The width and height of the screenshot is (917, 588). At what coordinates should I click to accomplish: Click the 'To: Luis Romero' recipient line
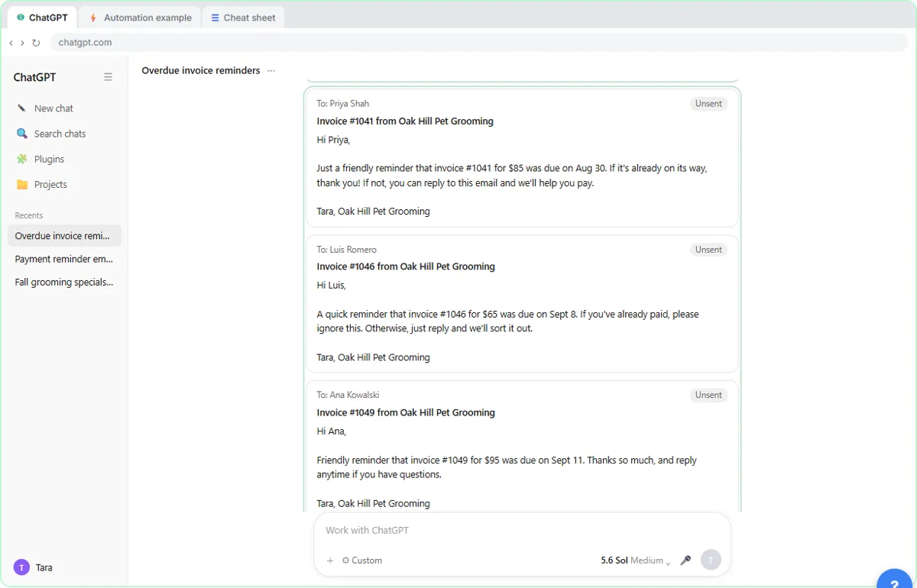(347, 250)
